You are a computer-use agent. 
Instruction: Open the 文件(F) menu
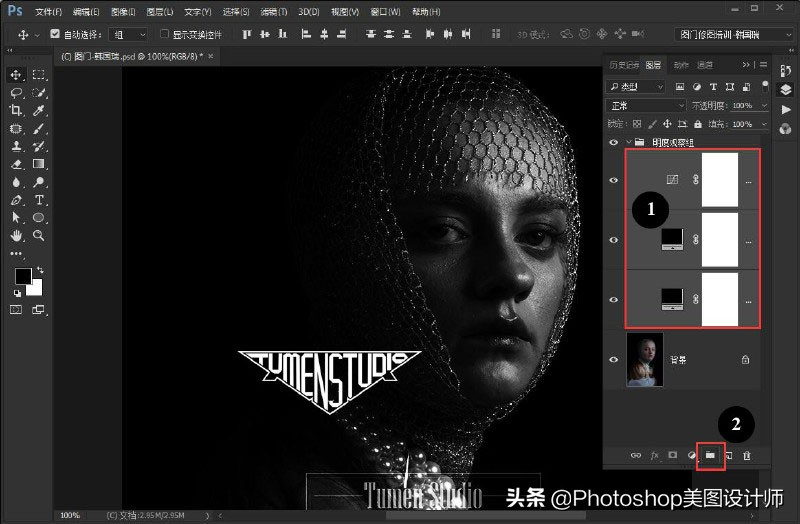coord(47,12)
